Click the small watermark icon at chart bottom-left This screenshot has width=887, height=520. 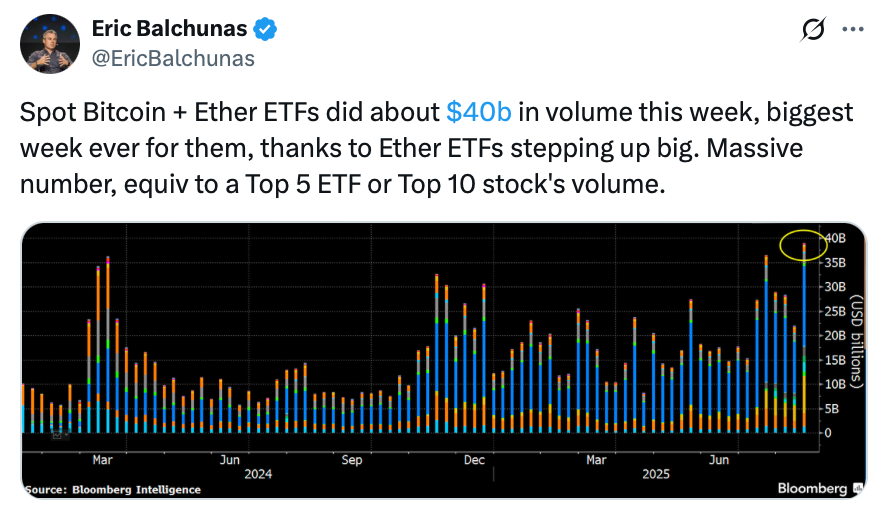coord(58,433)
